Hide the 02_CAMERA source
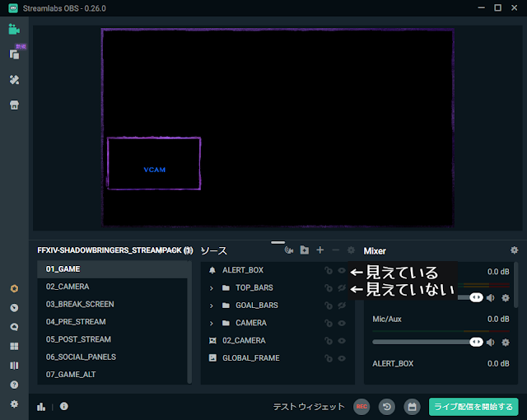The width and height of the screenshot is (527, 420). pos(342,341)
